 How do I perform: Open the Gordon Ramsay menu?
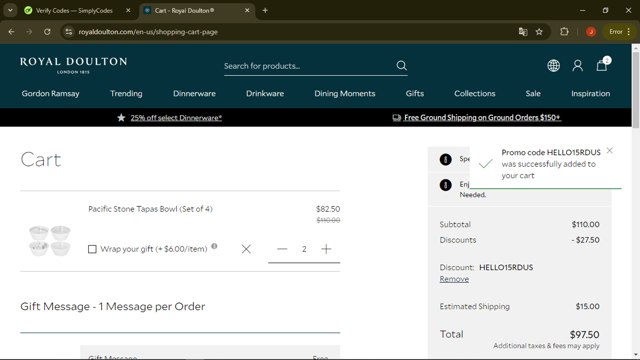tap(51, 93)
